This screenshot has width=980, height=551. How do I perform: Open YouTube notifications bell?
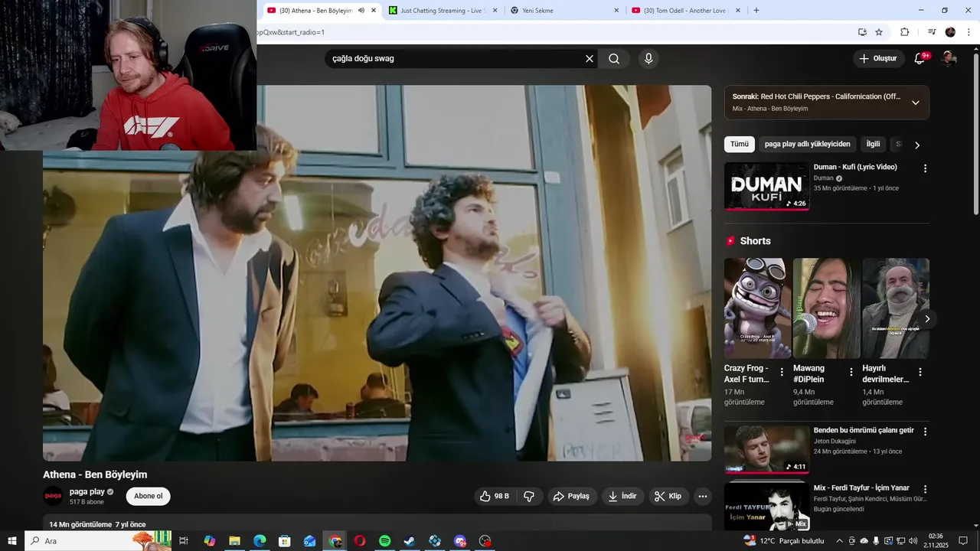click(920, 59)
